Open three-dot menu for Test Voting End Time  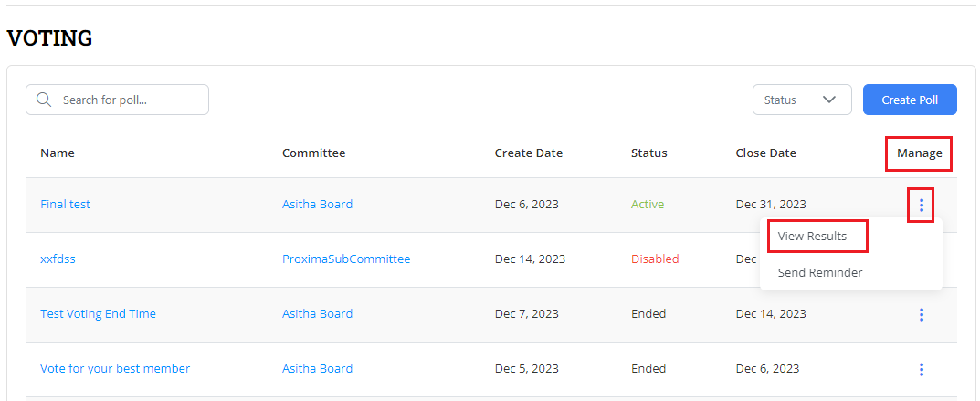click(921, 314)
